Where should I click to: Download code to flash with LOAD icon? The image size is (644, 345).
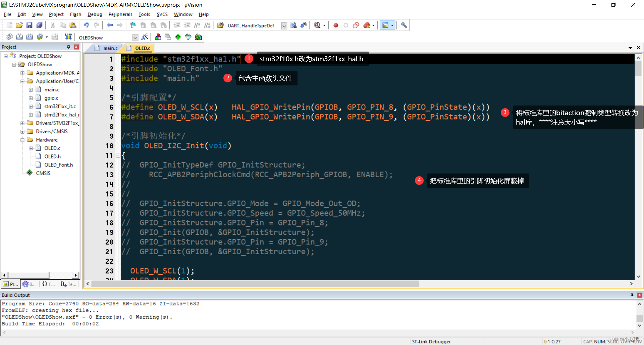click(68, 37)
